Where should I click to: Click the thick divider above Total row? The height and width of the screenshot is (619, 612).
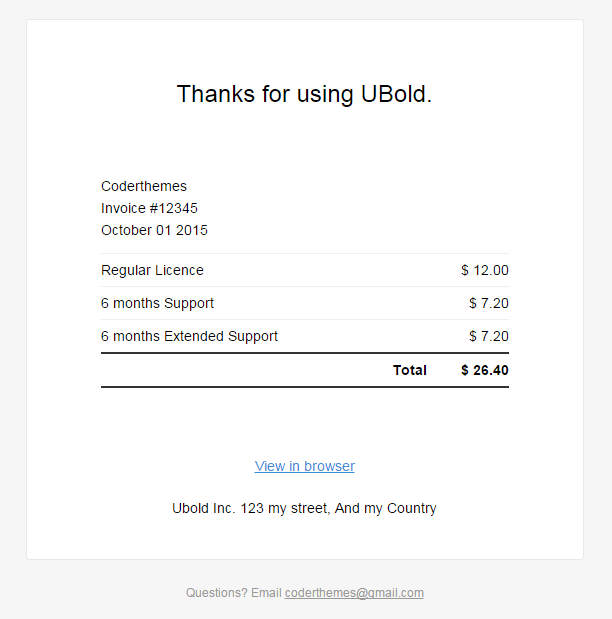click(x=304, y=353)
